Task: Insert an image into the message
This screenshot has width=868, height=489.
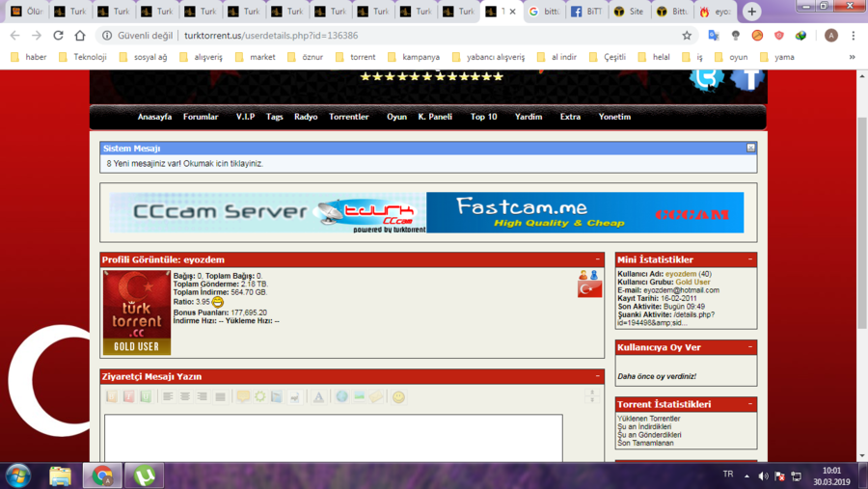Action: pyautogui.click(x=359, y=396)
